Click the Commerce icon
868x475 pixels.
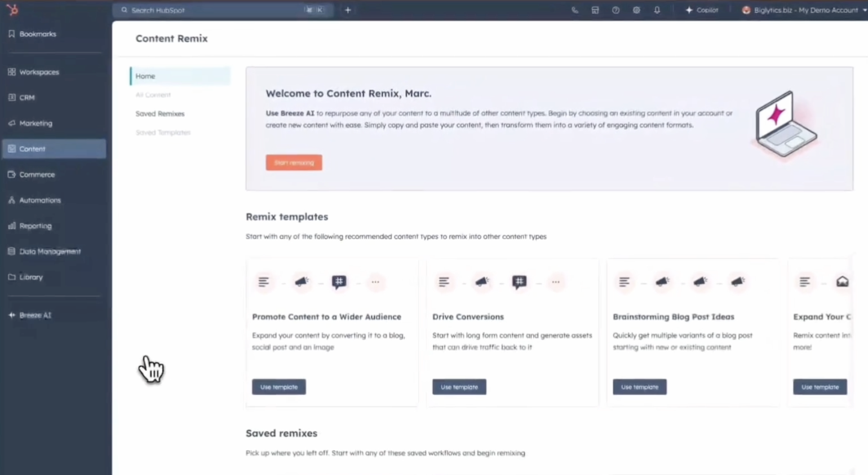coord(11,174)
